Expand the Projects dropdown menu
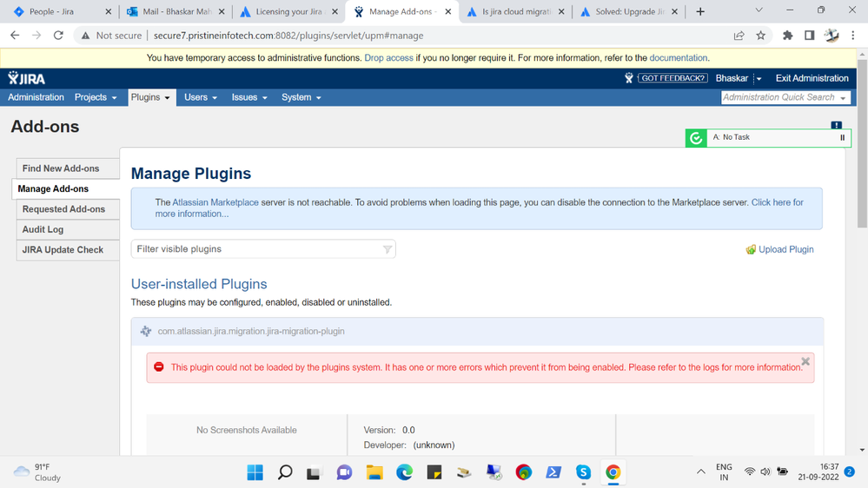 (x=96, y=97)
